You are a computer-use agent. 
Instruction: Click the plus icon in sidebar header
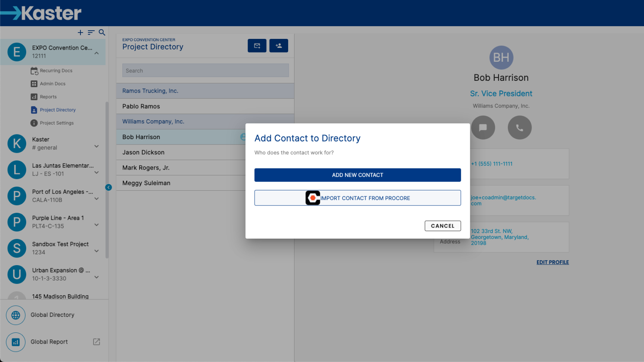[80, 33]
